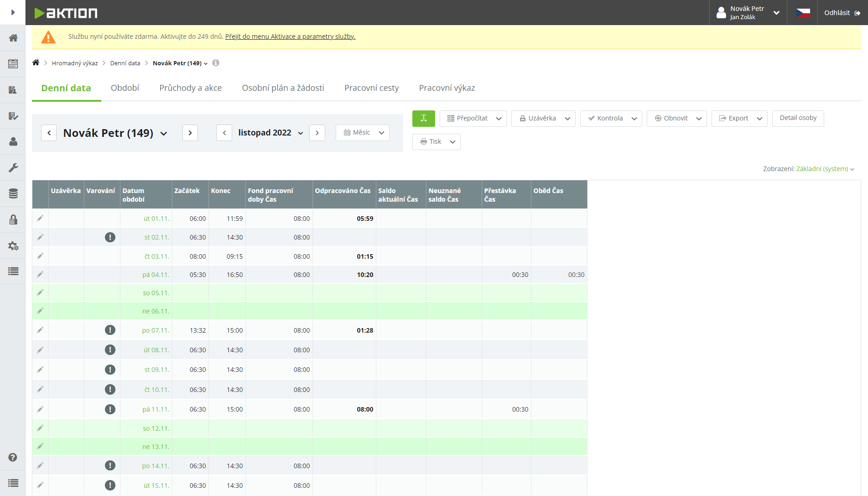Open help question mark icon
The image size is (868, 496).
13,457
